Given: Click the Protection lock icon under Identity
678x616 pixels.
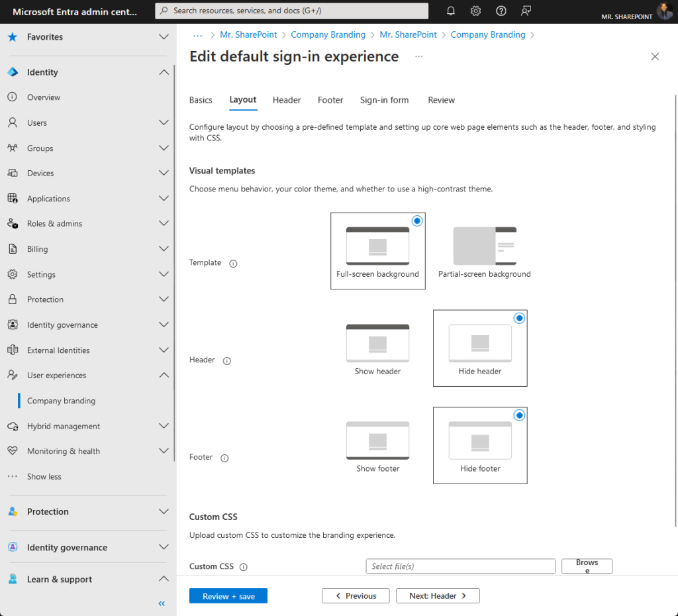Looking at the screenshot, I should [x=13, y=299].
